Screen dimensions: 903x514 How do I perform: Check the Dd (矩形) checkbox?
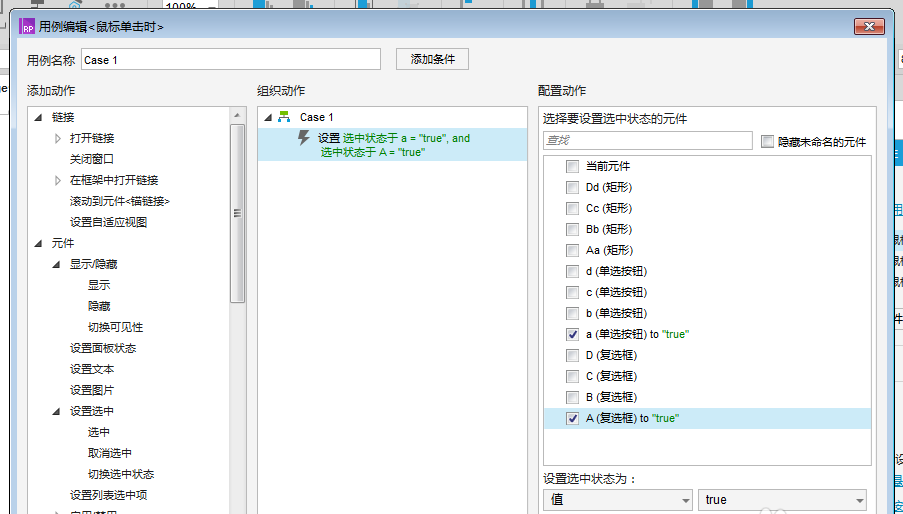(572, 187)
